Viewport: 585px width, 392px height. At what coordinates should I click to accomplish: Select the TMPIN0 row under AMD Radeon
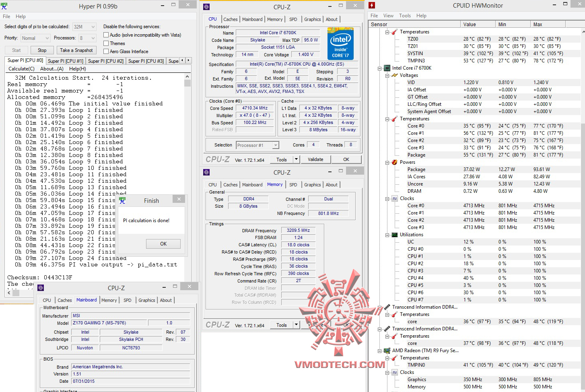coord(475,365)
